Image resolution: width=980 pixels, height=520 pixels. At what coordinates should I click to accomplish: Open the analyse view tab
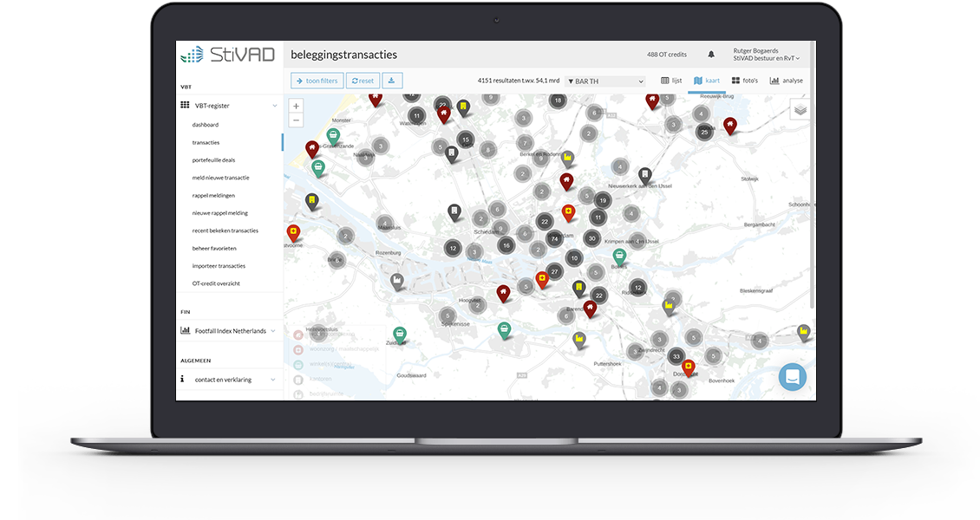pyautogui.click(x=787, y=81)
